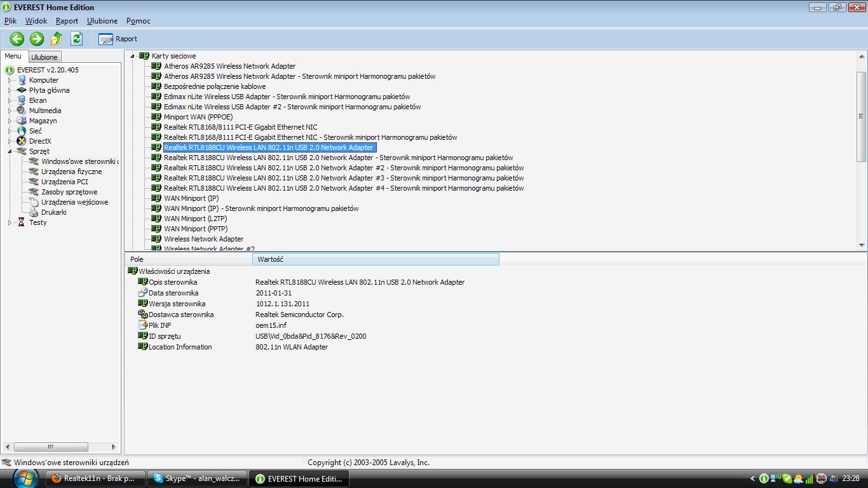This screenshot has height=488, width=868.
Task: Go back with the green left arrow
Action: click(17, 39)
